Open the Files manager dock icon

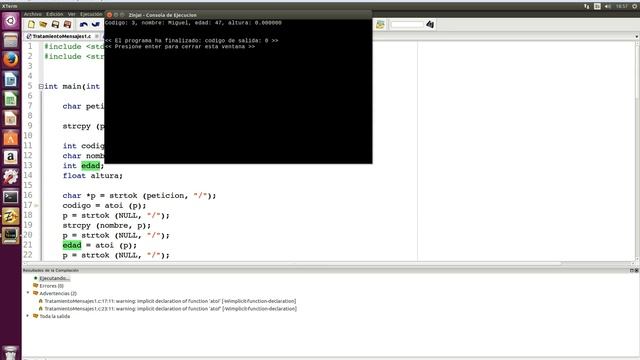click(x=11, y=40)
